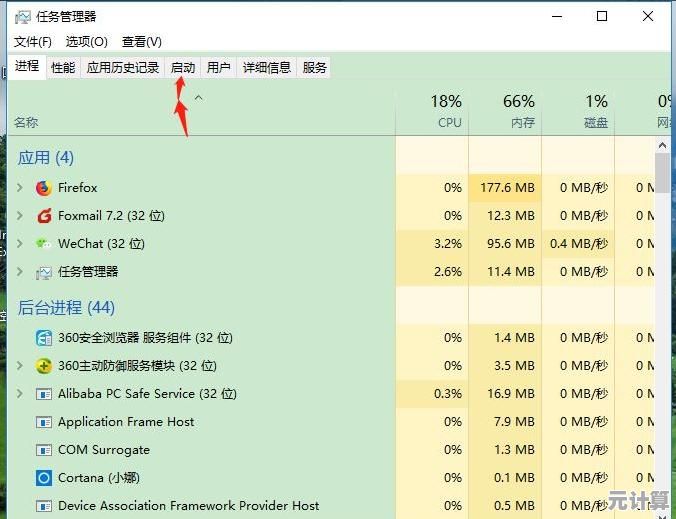Click the Alibaba PC Safe Service icon
Image resolution: width=676 pixels, height=519 pixels.
pos(43,394)
